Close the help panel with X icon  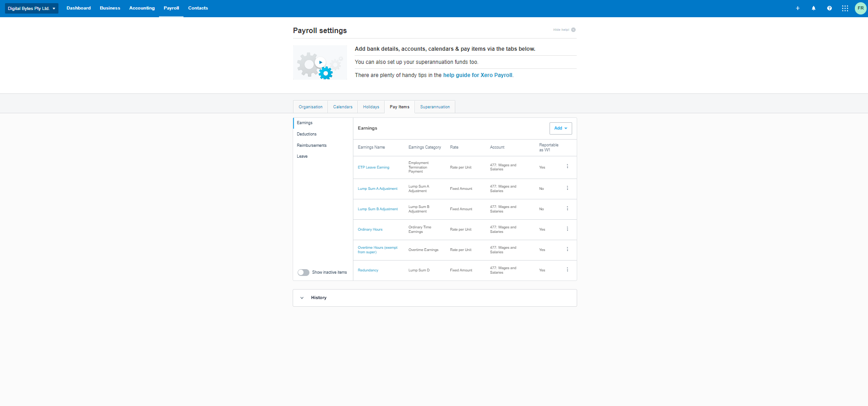tap(574, 30)
